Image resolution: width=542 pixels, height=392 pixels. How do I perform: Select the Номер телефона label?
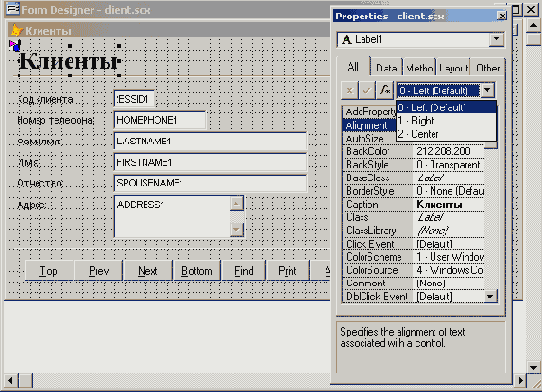pyautogui.click(x=56, y=120)
